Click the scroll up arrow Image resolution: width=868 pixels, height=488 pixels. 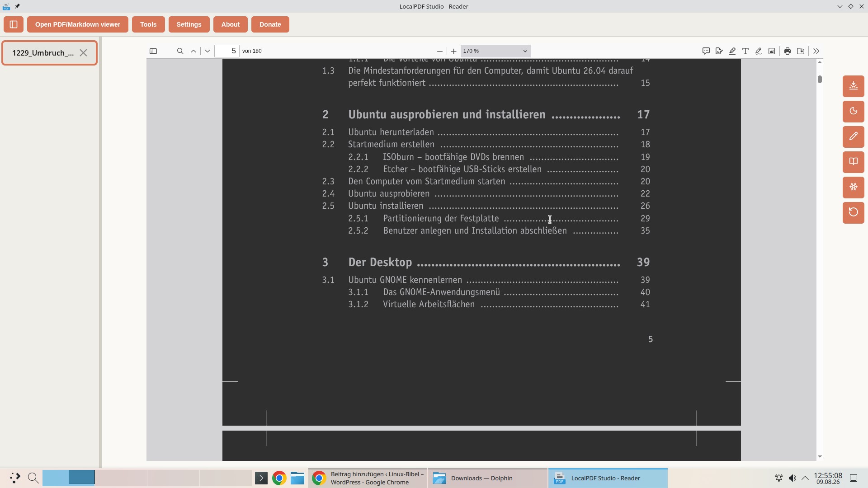pos(820,62)
